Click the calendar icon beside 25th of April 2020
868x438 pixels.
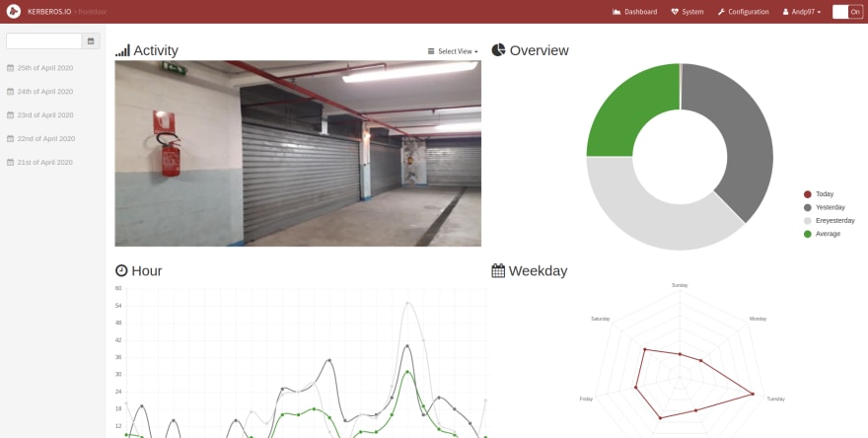(10, 68)
